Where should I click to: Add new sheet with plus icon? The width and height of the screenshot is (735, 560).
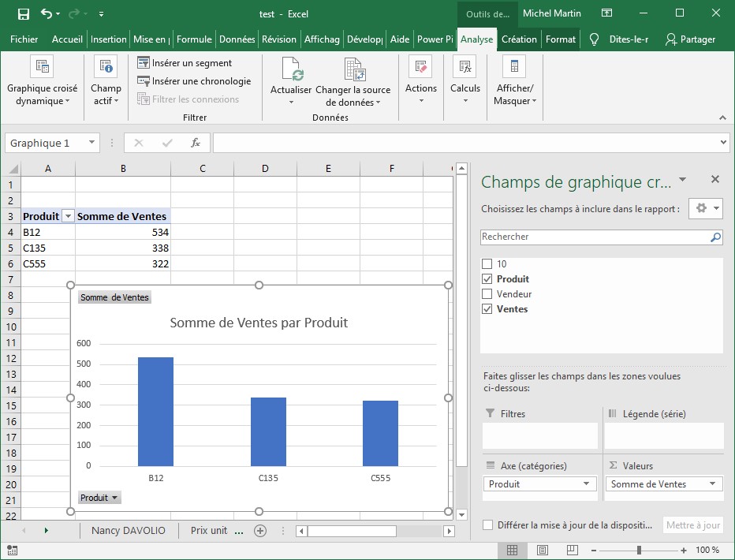pos(259,531)
